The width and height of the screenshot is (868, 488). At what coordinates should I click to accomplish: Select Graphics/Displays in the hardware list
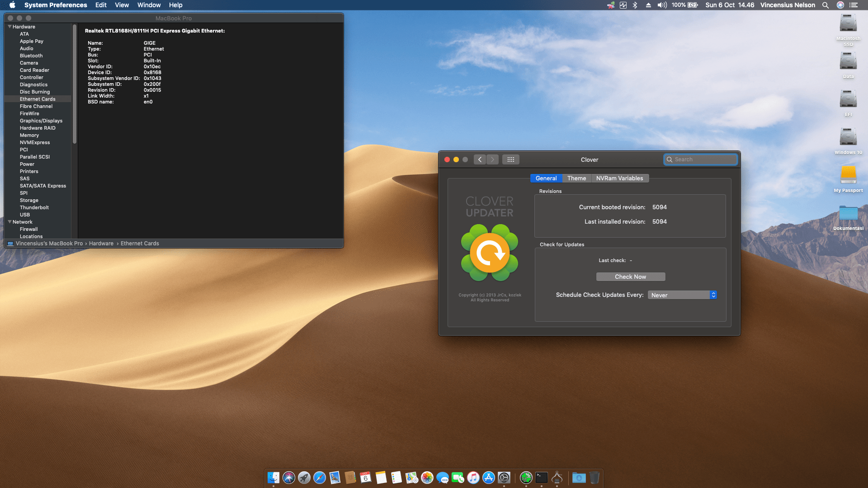click(41, 121)
